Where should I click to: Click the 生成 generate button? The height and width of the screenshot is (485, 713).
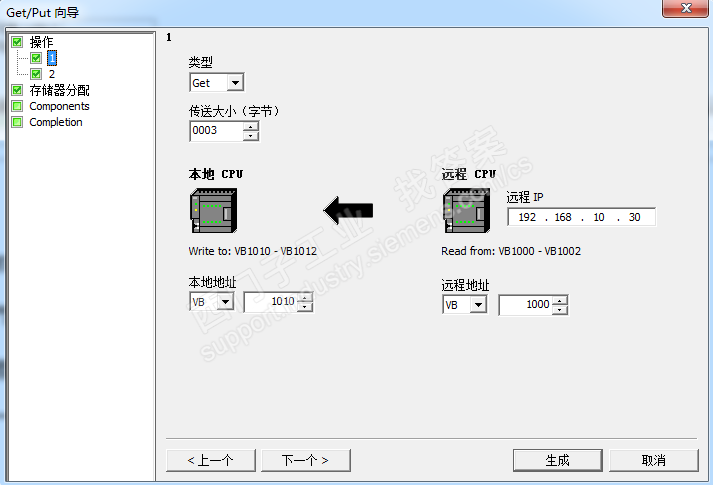[x=557, y=460]
